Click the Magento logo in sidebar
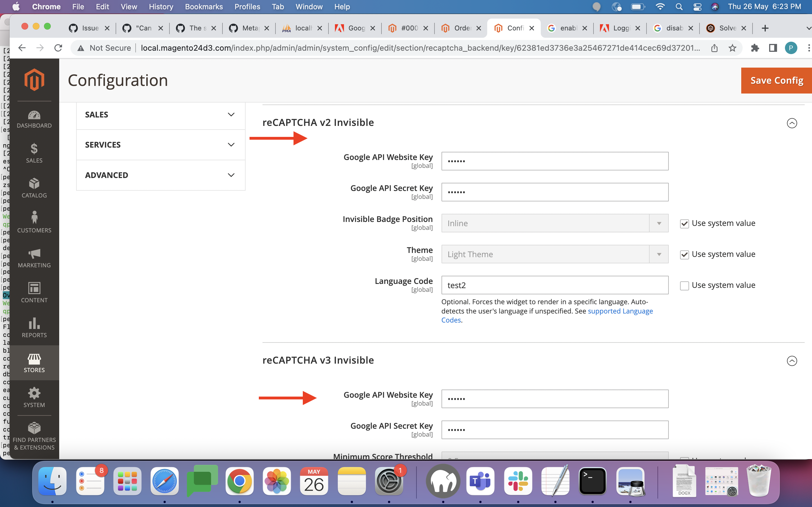The width and height of the screenshot is (812, 507). coord(34,80)
